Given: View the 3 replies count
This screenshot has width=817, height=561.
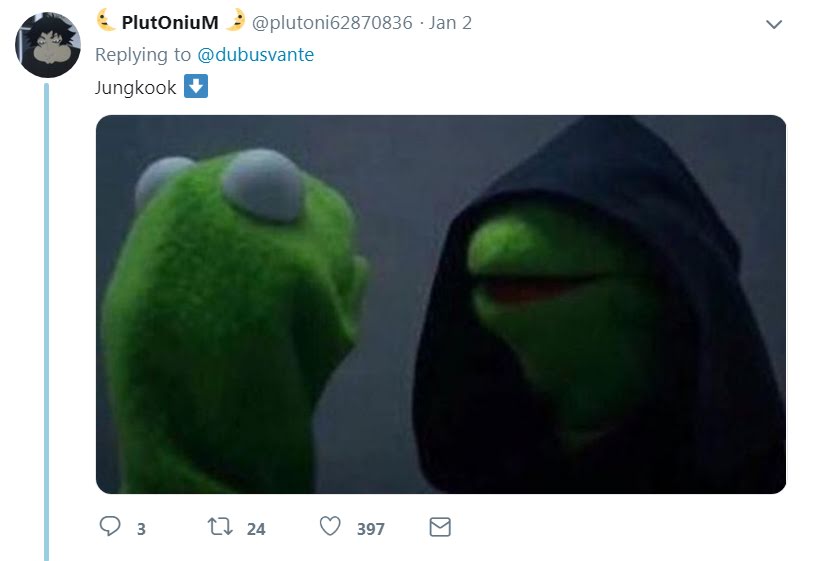Looking at the screenshot, I should pos(141,529).
